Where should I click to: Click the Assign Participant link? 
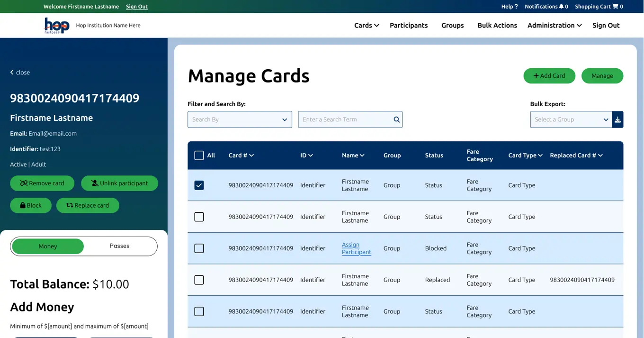[356, 248]
